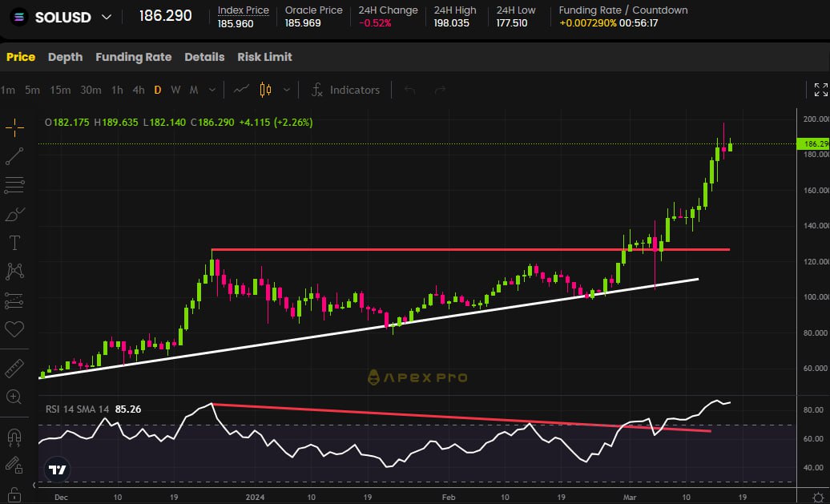
Task: Open the SOLUSD pair selector dropdown
Action: click(107, 17)
